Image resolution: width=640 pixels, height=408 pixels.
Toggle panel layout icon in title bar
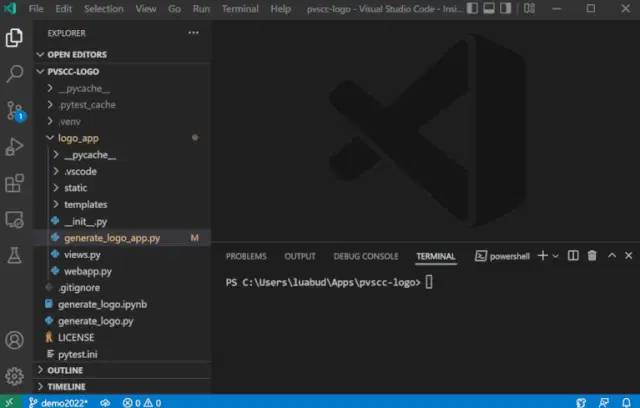[x=489, y=8]
